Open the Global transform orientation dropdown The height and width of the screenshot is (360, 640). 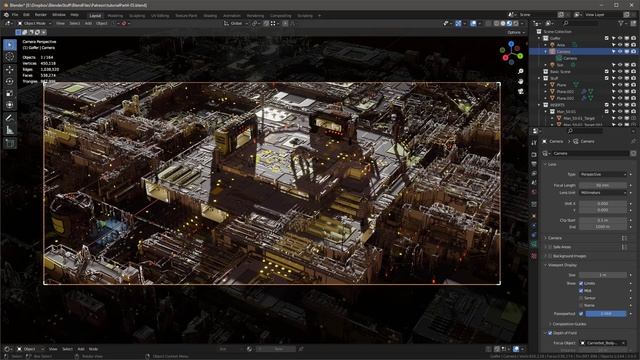click(x=236, y=24)
